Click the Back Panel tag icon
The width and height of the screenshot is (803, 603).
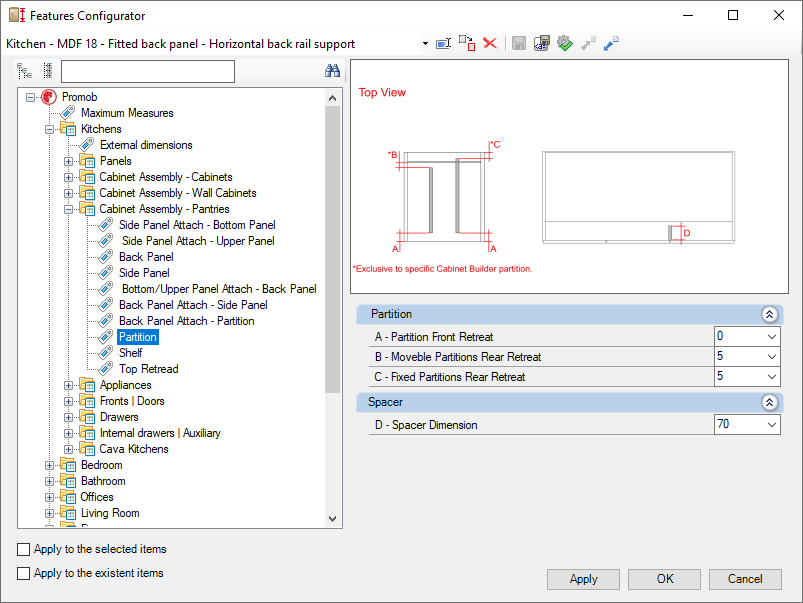[105, 257]
